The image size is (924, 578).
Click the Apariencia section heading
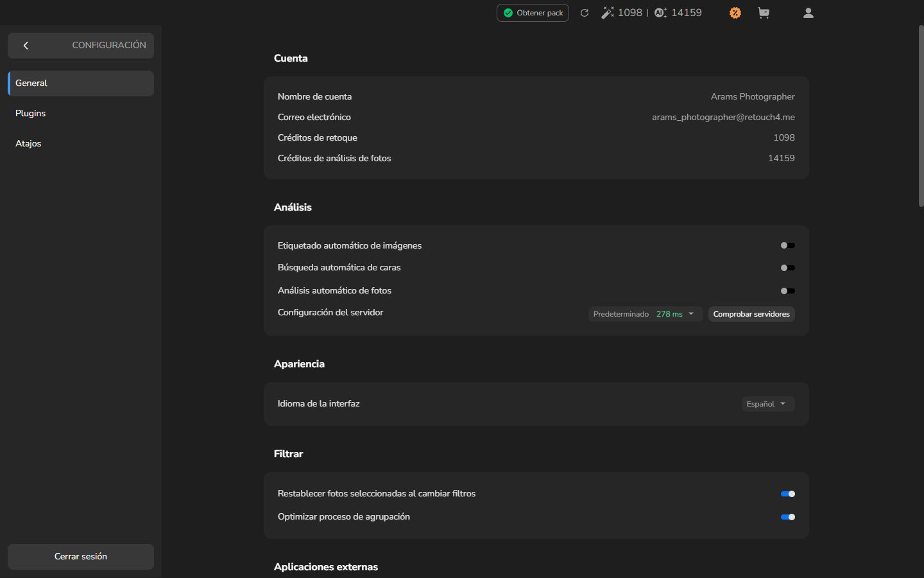(x=299, y=363)
